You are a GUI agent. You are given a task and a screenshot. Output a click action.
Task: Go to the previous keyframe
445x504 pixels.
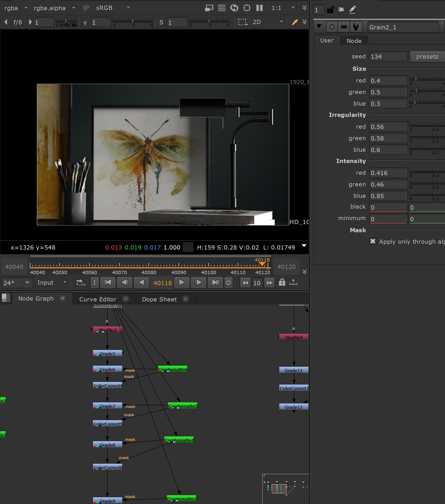(124, 283)
